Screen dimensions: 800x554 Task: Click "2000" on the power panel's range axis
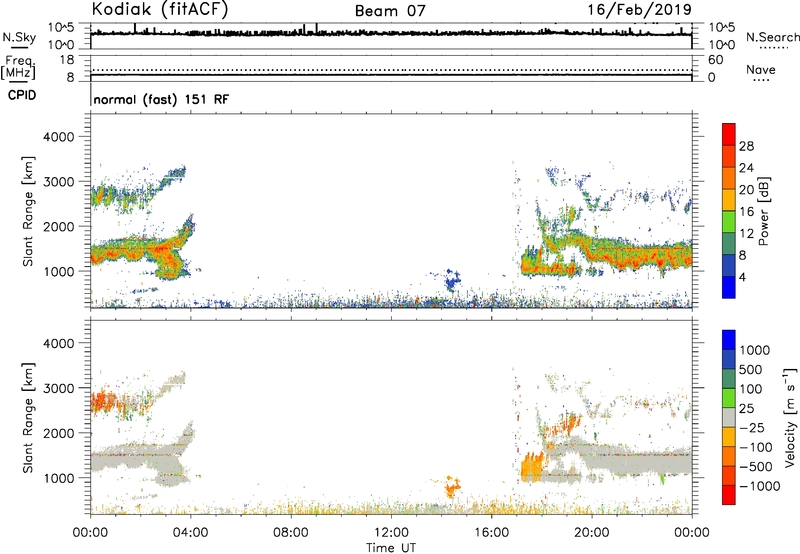click(x=58, y=226)
